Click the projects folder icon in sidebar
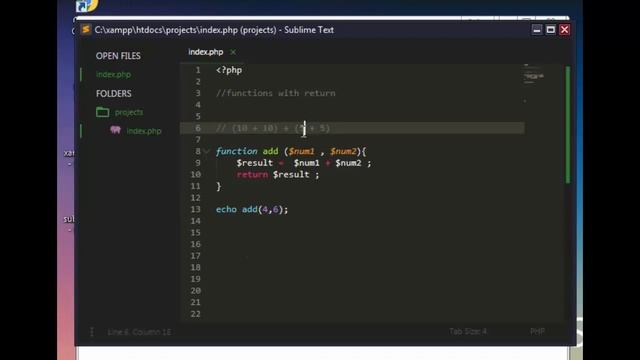 coord(102,112)
